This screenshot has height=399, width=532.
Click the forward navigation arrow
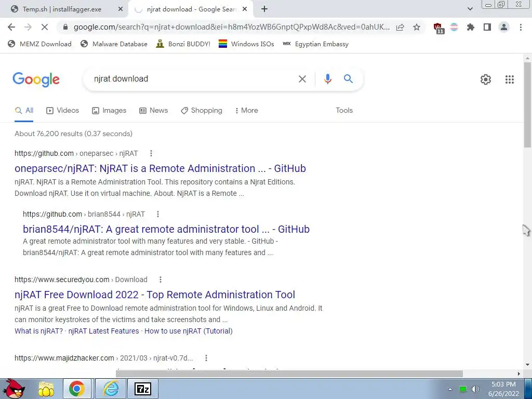click(28, 27)
